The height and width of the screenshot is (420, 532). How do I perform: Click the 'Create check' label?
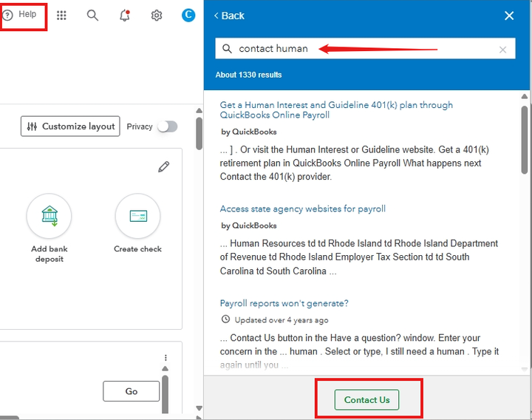[x=137, y=249]
